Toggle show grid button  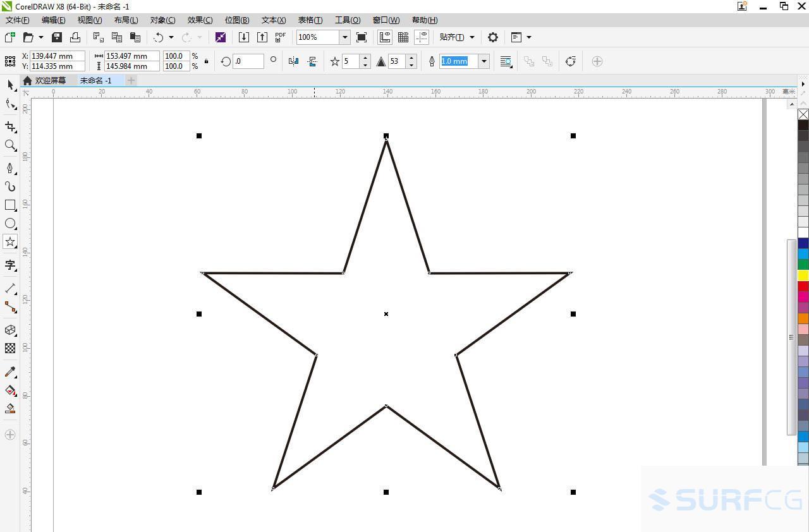(403, 37)
